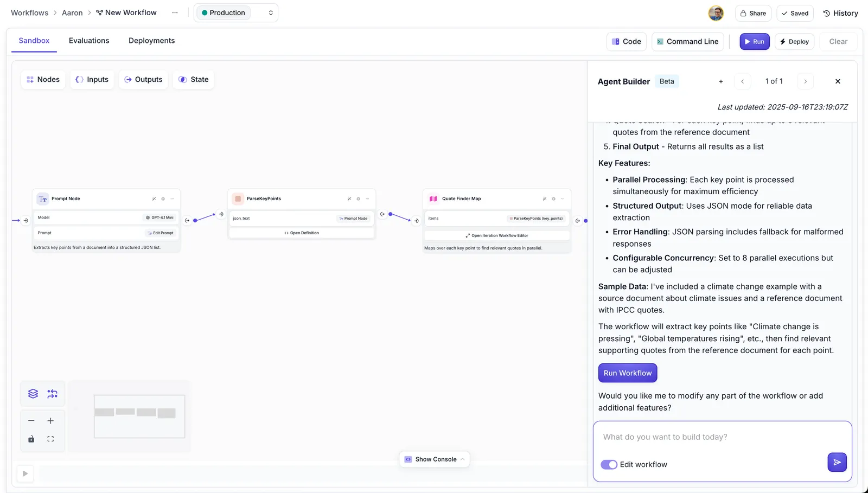Open the Quote Finder Map ellipsis menu
This screenshot has width=868, height=493.
click(x=563, y=199)
